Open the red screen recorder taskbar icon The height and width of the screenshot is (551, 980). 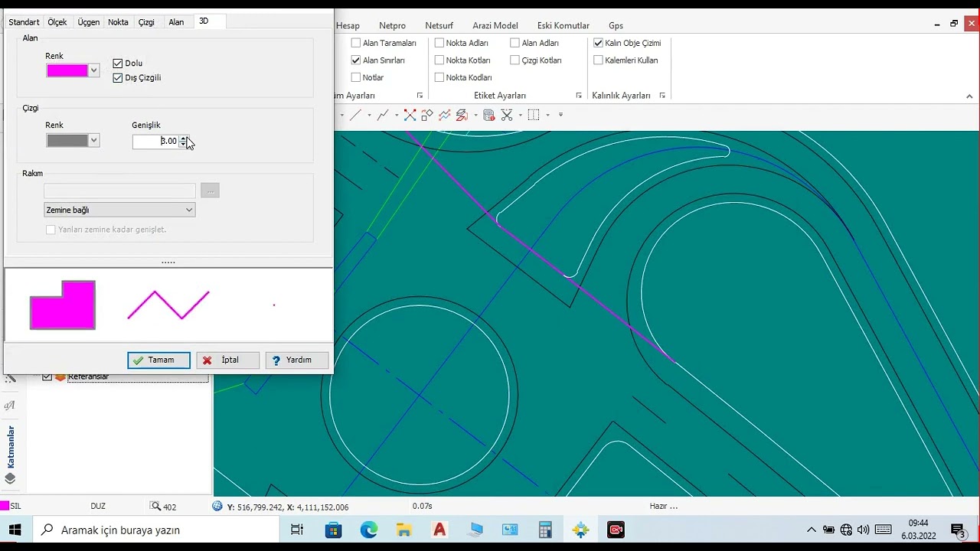[x=616, y=530]
